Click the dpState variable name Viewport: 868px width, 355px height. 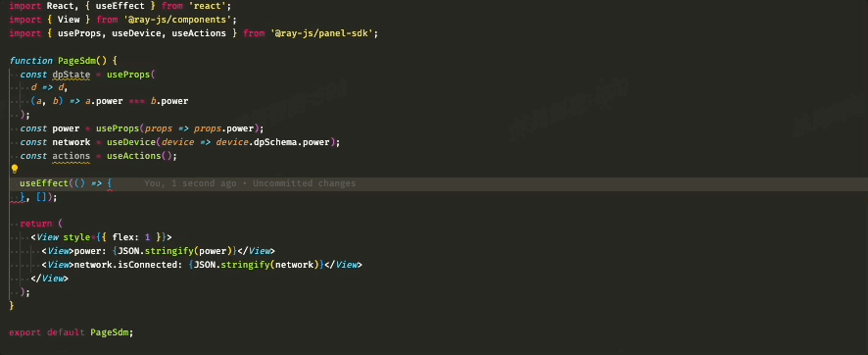72,75
